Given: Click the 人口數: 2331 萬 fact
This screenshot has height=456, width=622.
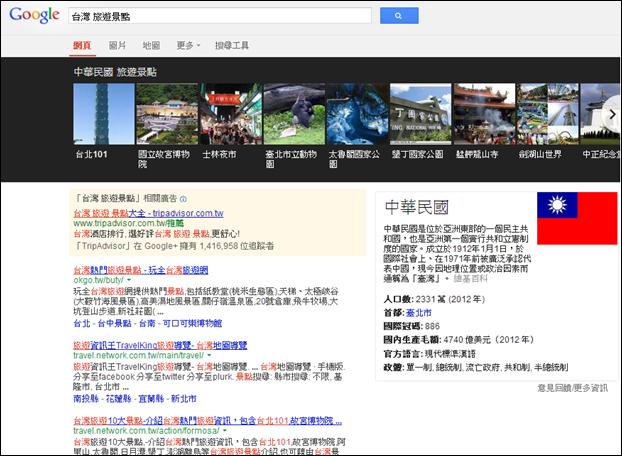Looking at the screenshot, I should click(434, 299).
